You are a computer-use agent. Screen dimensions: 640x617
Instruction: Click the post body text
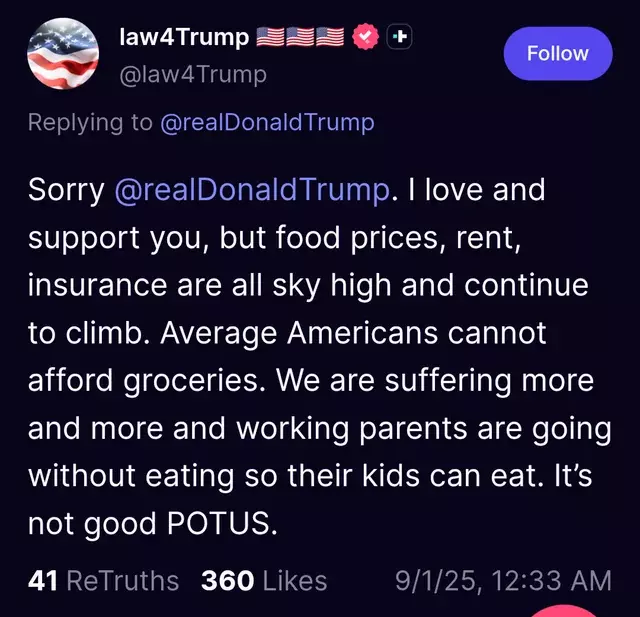[320, 356]
